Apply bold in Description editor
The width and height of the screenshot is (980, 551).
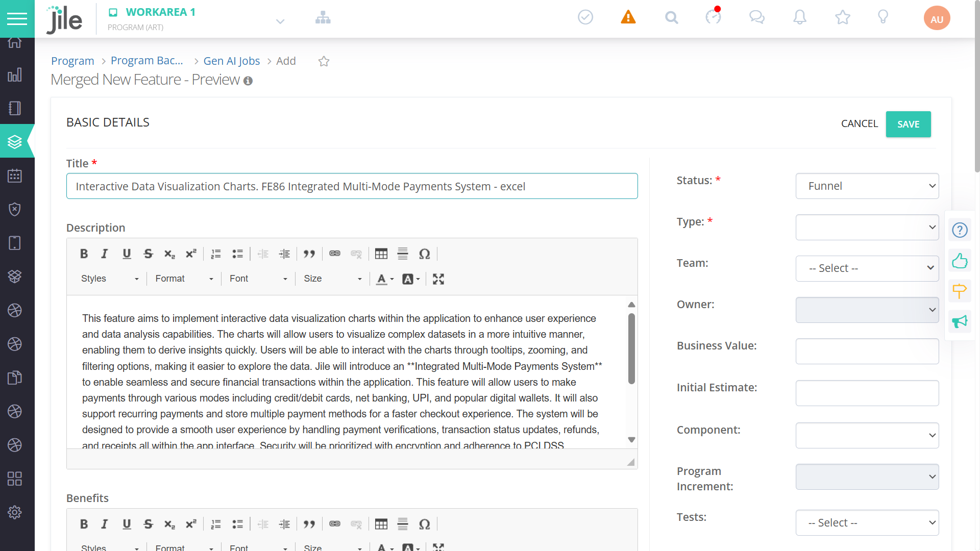[84, 254]
